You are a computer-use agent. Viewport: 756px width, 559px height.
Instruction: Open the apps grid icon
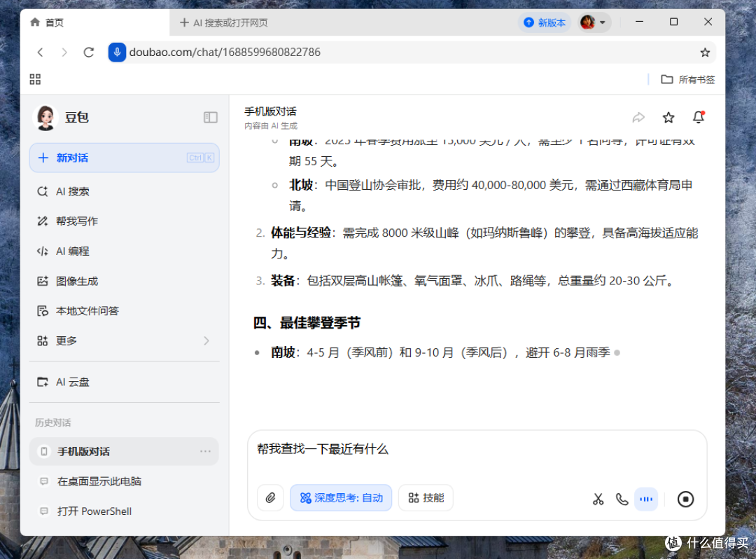tap(35, 79)
